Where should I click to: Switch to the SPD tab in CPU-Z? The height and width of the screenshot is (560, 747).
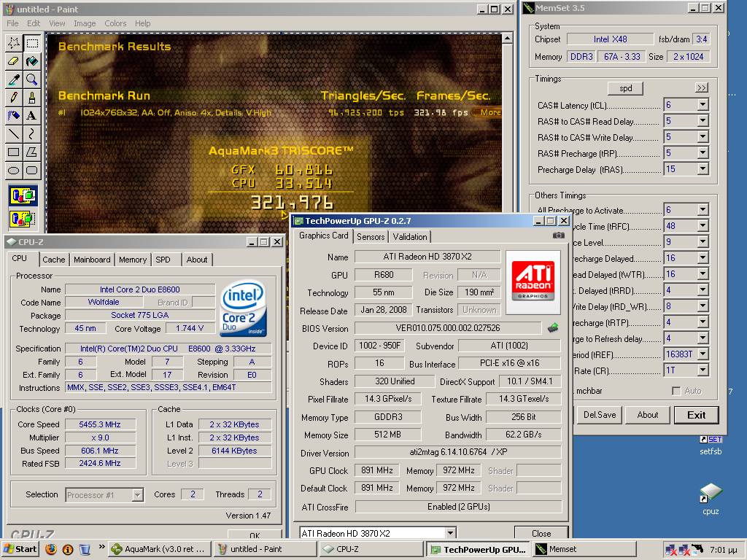point(163,260)
